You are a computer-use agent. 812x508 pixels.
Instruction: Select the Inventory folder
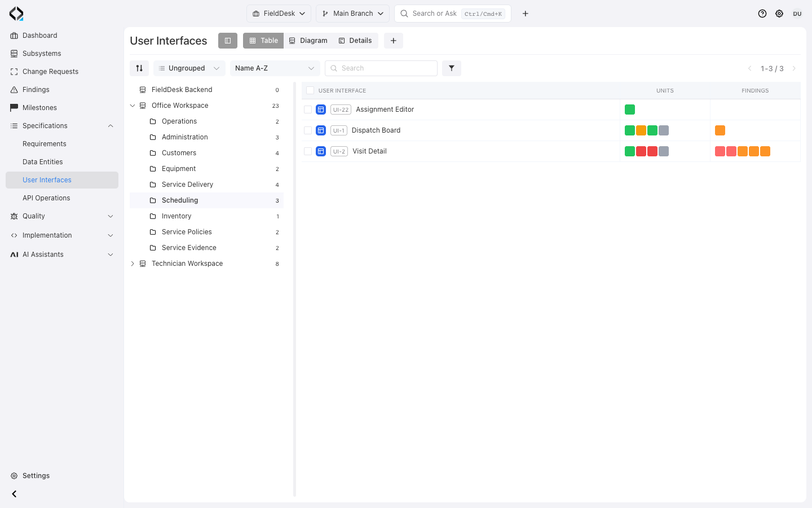[206, 216]
